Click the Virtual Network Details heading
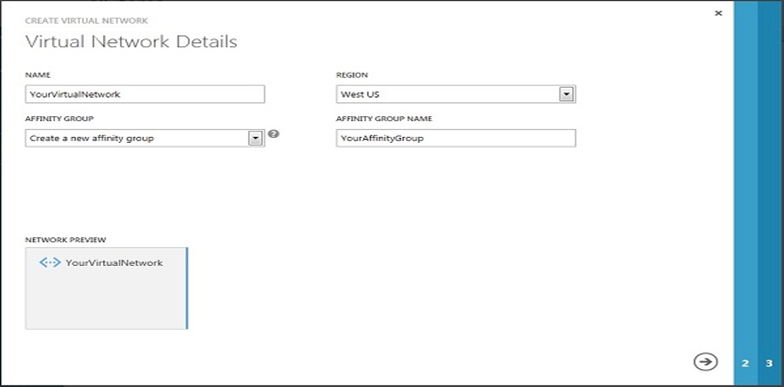784x387 pixels. coord(131,42)
